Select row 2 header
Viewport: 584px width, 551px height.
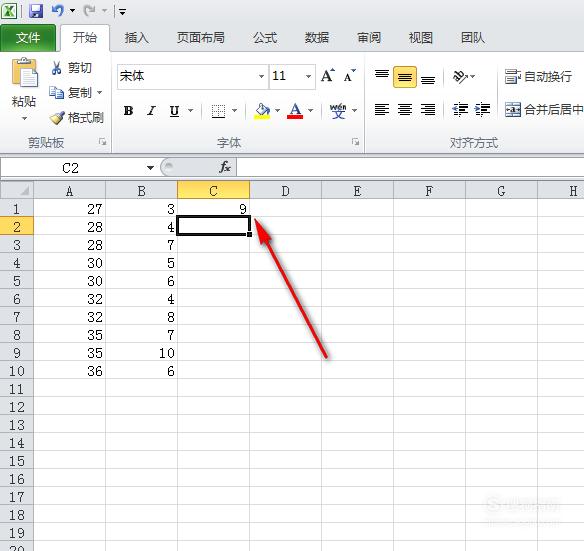coord(17,227)
